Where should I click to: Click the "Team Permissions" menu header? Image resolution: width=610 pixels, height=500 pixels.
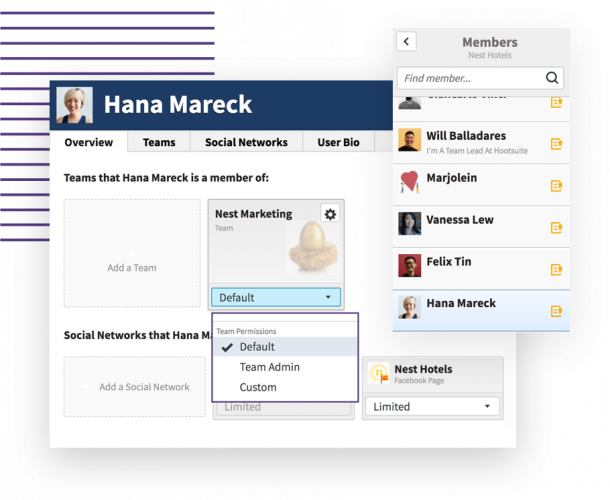tap(246, 331)
